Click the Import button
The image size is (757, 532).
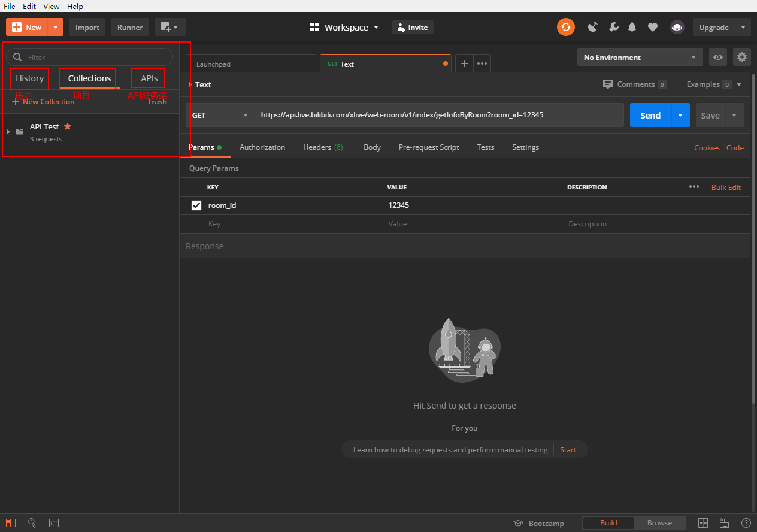click(87, 27)
